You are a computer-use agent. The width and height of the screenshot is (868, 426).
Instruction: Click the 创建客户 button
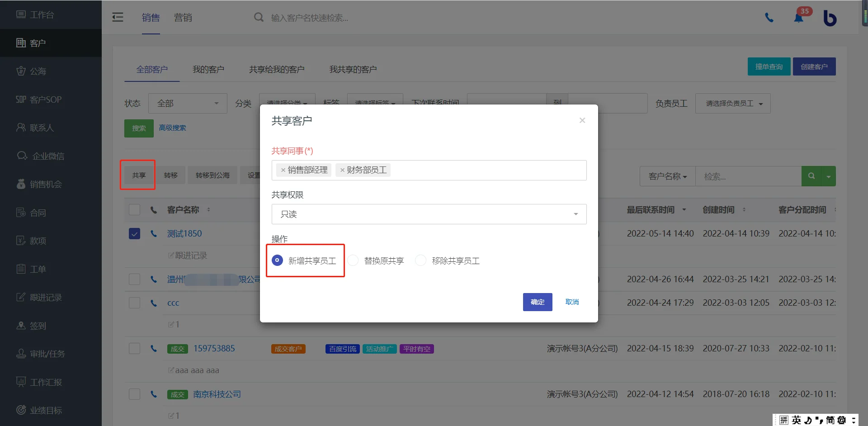tap(814, 66)
